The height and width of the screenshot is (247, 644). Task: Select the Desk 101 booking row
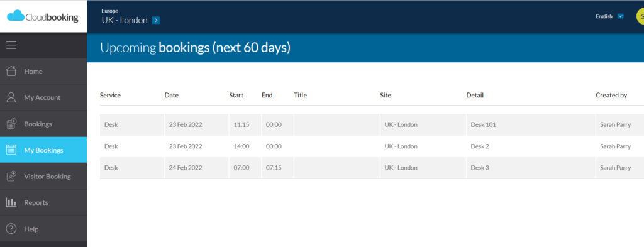tap(372, 124)
